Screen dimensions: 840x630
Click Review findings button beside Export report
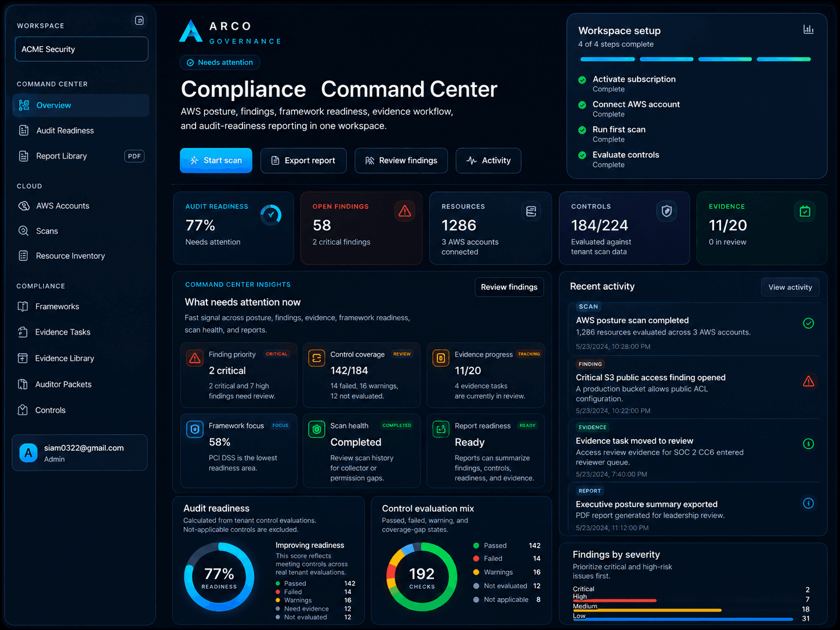coord(401,161)
